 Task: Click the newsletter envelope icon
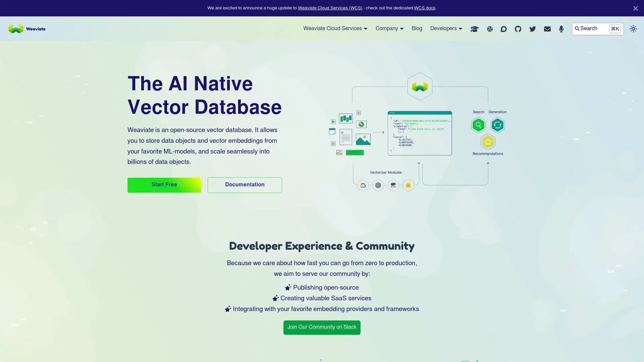(x=547, y=29)
